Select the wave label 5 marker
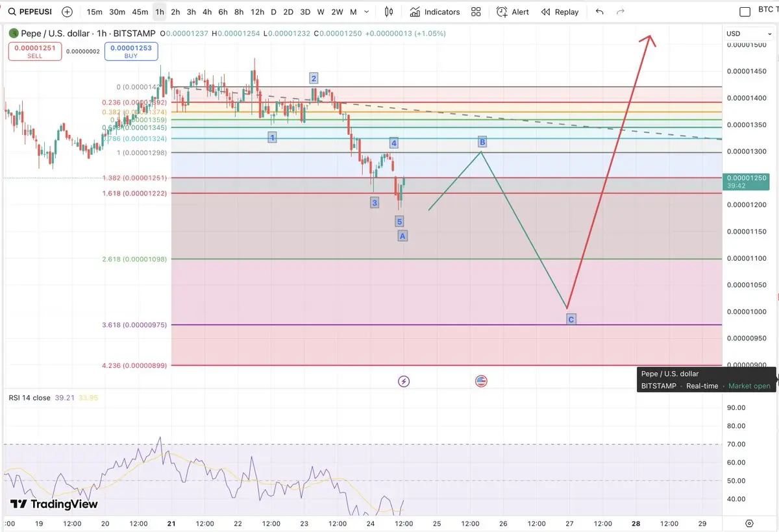This screenshot has width=779, height=532. click(x=400, y=222)
